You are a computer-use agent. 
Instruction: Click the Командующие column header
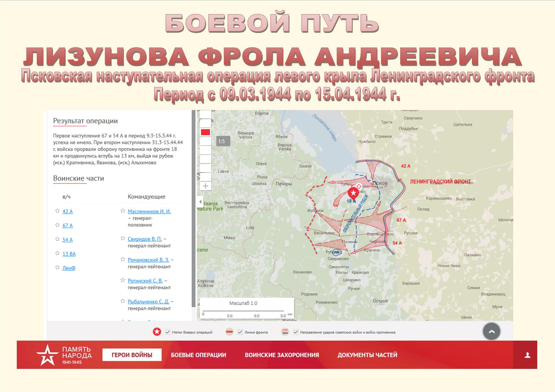pyautogui.click(x=147, y=197)
